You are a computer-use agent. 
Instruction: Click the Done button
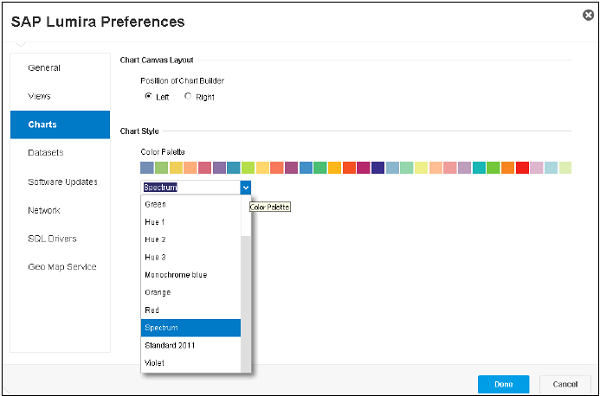504,384
